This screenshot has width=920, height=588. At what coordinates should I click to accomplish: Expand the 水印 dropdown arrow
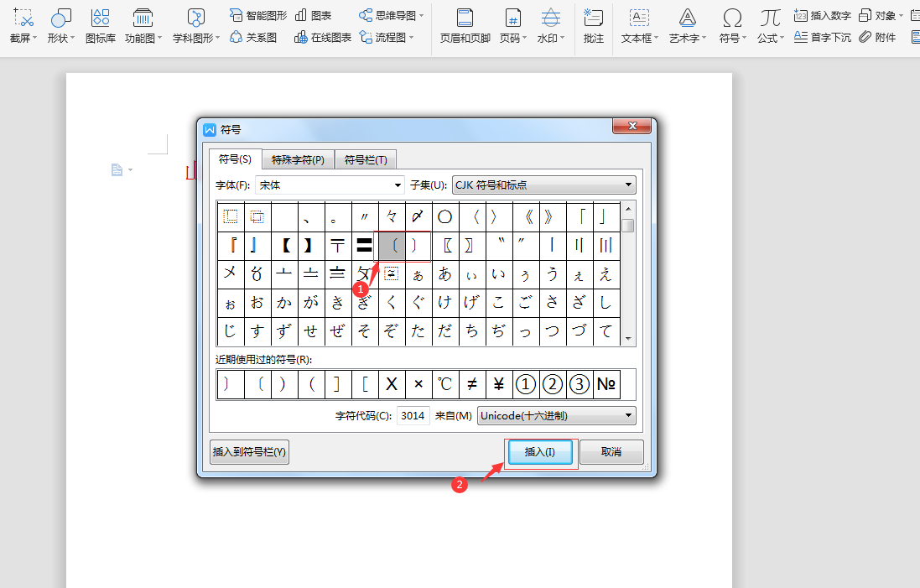tap(562, 38)
